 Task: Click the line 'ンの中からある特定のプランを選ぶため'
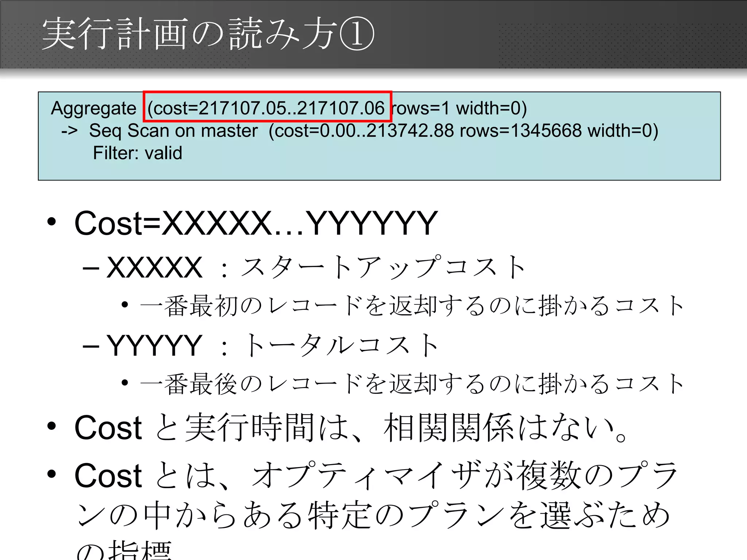(373, 515)
